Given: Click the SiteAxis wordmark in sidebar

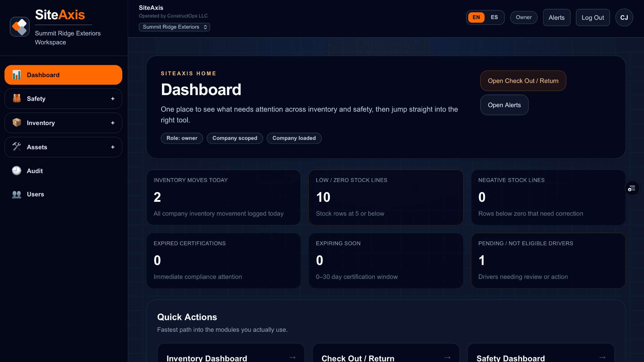Looking at the screenshot, I should [x=60, y=15].
